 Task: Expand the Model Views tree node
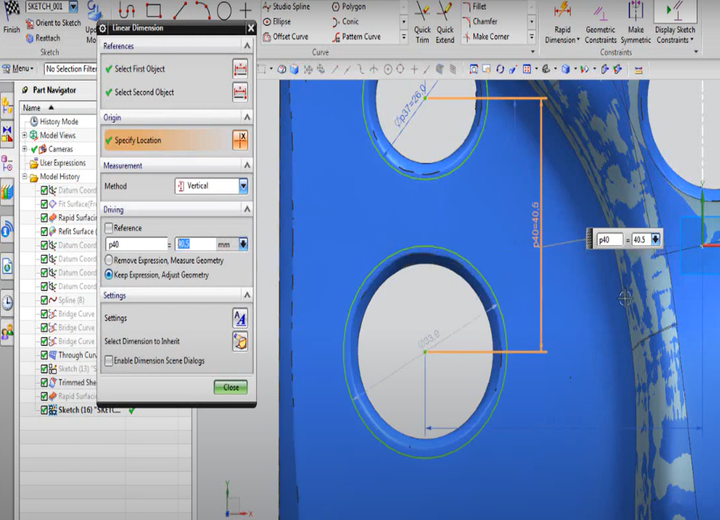25,135
